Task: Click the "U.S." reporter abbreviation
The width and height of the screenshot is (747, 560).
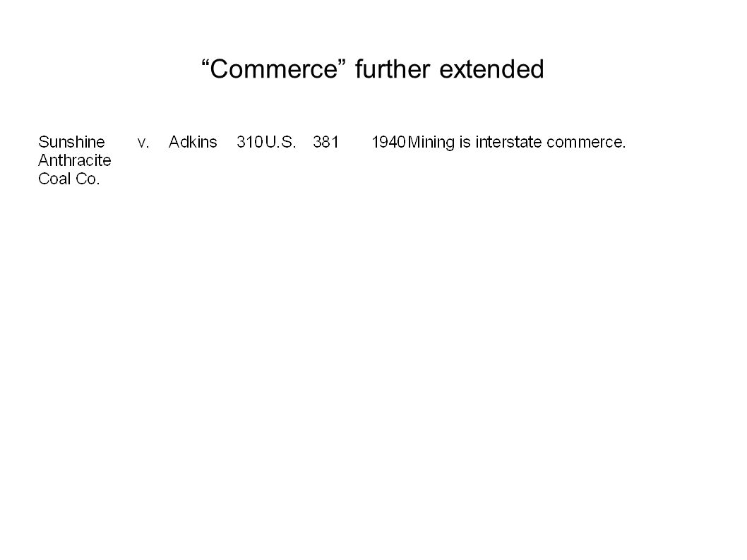Action: coord(280,142)
